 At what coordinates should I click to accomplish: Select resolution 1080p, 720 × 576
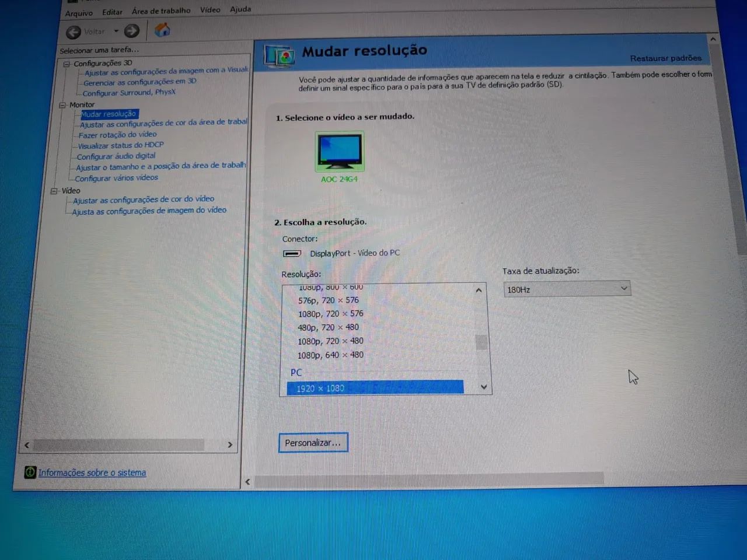(x=330, y=314)
